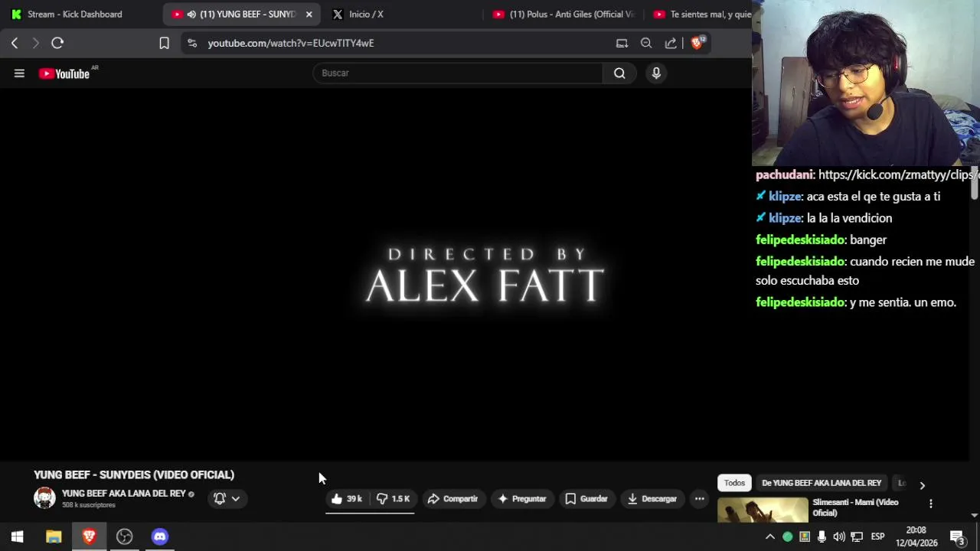Open the kick.com clip link from pachudani
The width and height of the screenshot is (980, 551).
coord(898,174)
